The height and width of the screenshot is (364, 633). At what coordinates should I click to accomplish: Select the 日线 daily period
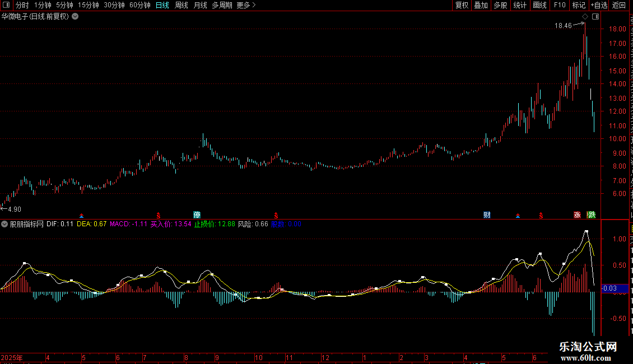(x=162, y=5)
